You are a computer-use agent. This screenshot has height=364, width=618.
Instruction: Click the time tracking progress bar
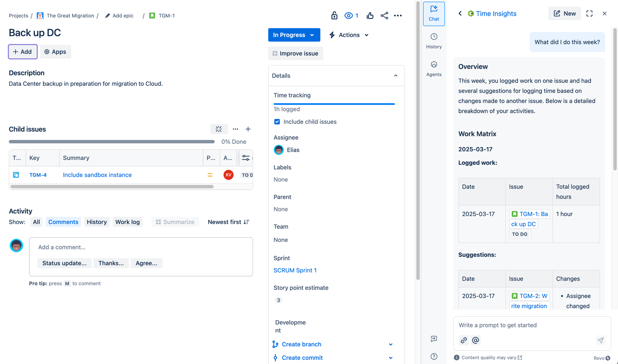point(334,104)
